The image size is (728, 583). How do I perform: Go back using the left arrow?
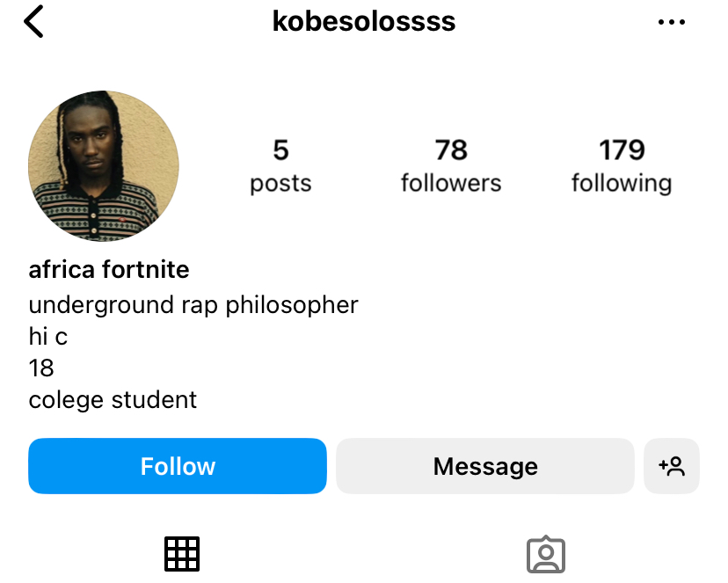[x=33, y=21]
